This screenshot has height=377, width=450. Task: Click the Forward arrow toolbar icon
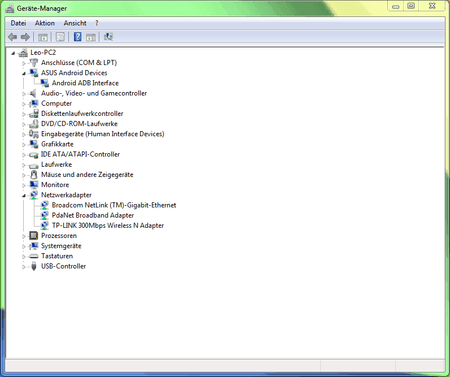(x=25, y=37)
